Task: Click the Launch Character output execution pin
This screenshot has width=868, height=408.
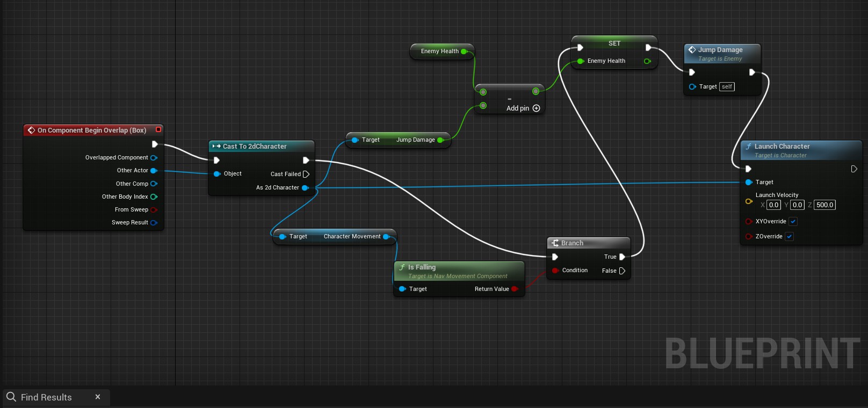Action: pyautogui.click(x=853, y=169)
